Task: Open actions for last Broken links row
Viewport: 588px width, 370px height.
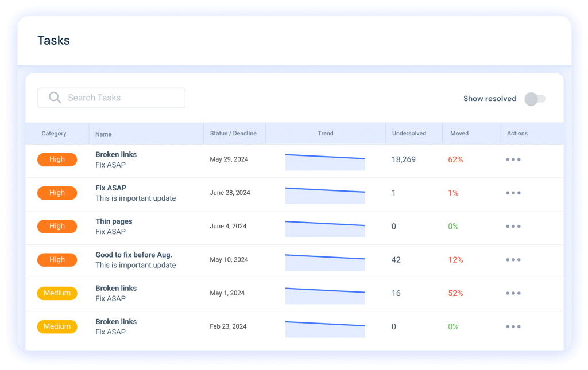Action: (513, 326)
